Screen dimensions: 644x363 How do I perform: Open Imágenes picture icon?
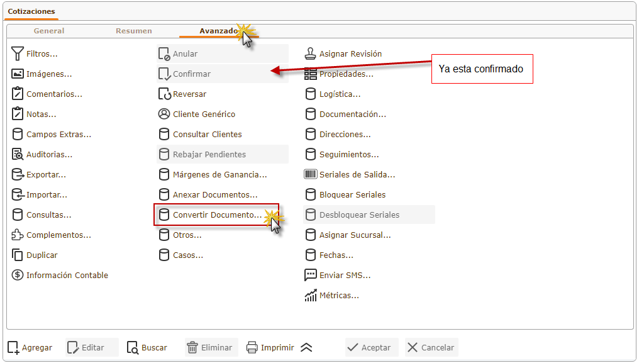(18, 74)
